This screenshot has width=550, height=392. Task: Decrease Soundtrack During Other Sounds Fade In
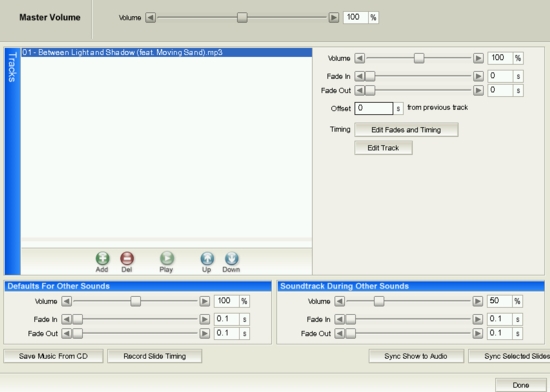tap(340, 319)
